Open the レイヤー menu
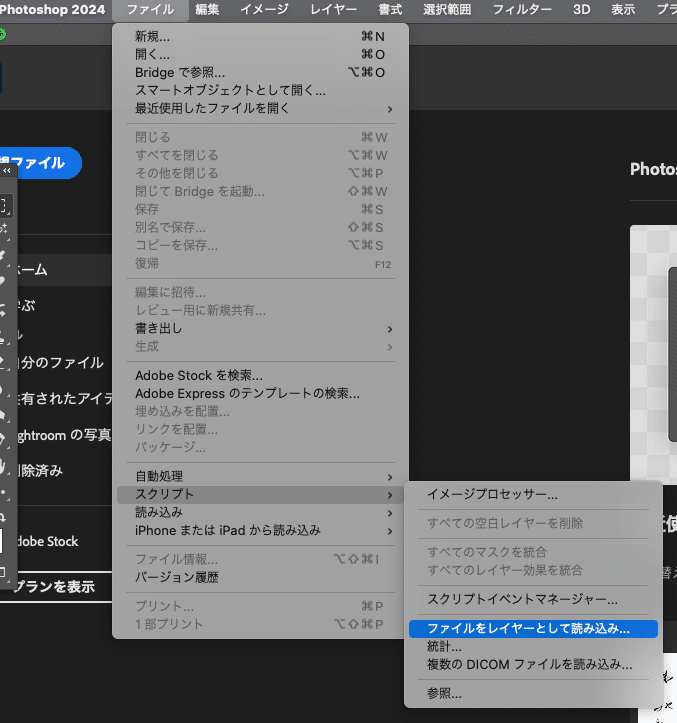The width and height of the screenshot is (677, 723). (333, 9)
